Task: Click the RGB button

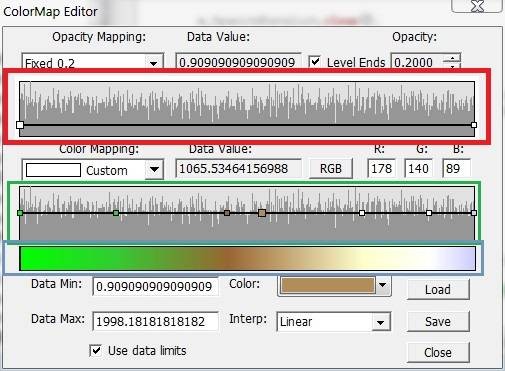Action: (x=331, y=168)
